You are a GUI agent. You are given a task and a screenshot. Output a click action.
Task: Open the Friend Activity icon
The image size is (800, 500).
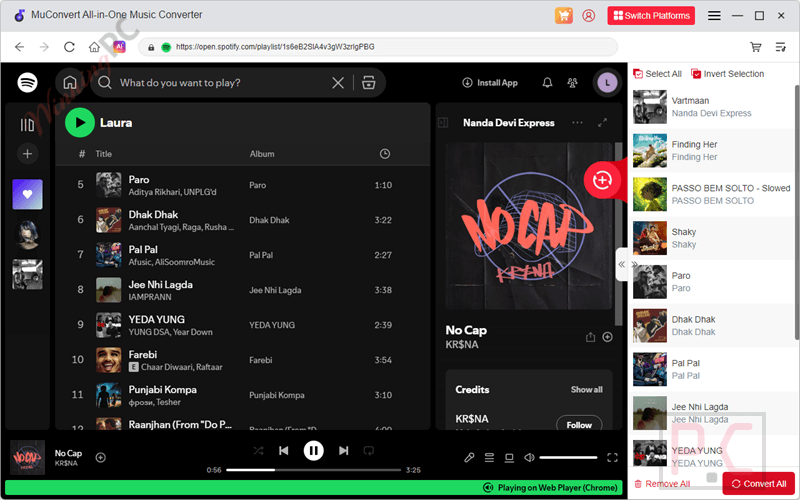(572, 83)
